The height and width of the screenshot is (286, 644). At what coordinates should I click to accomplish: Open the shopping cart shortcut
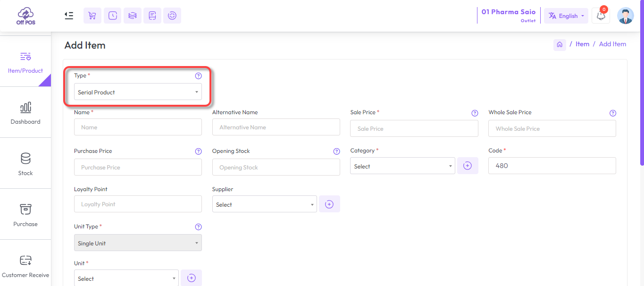[92, 16]
